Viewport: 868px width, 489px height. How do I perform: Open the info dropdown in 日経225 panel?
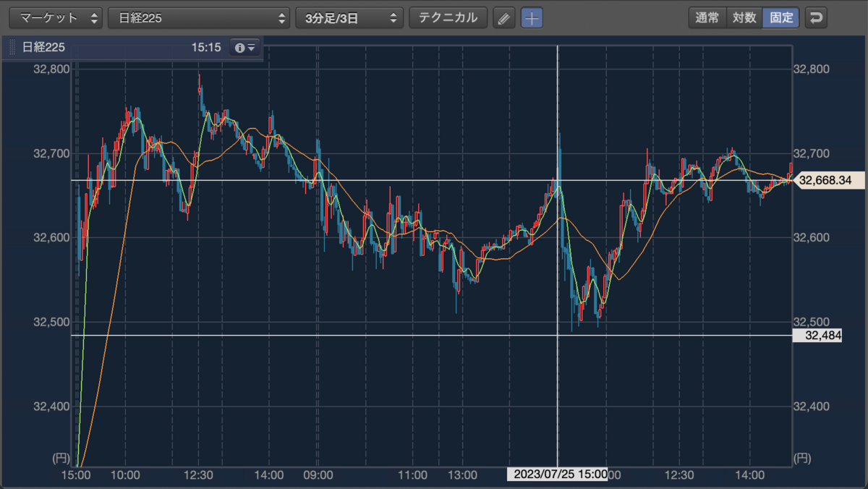coord(244,48)
